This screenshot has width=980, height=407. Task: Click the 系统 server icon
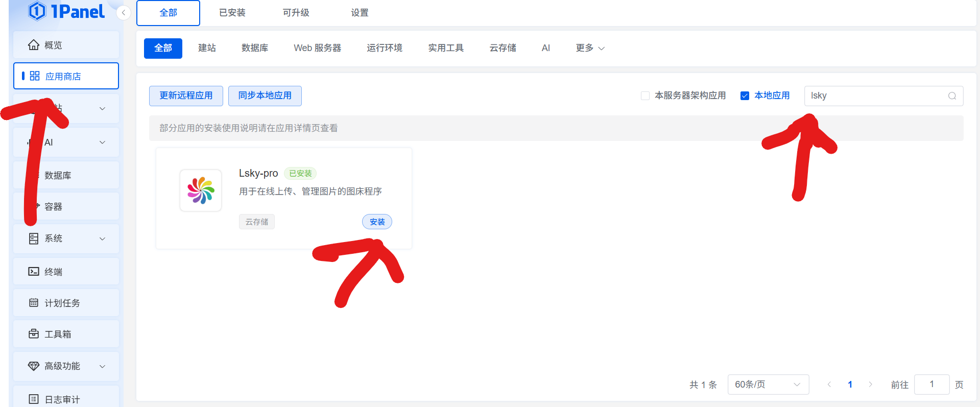[34, 238]
